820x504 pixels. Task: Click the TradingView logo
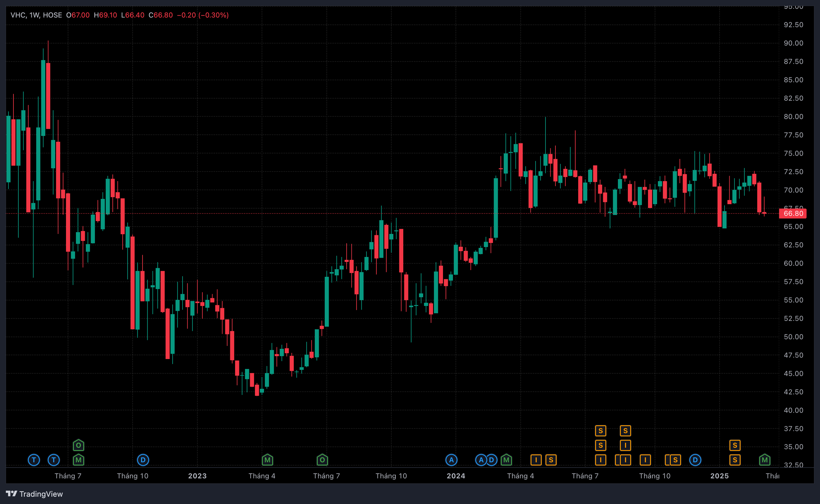coord(34,494)
